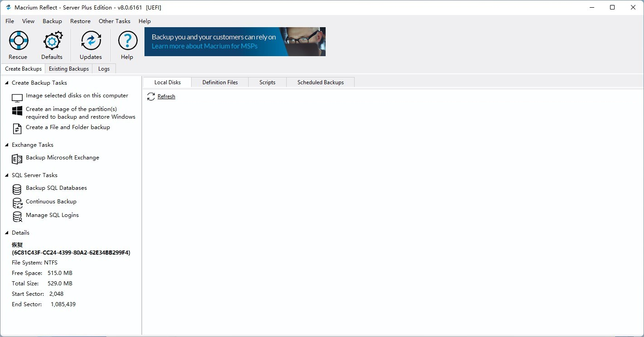The height and width of the screenshot is (337, 644).
Task: Collapse the Exchange Tasks section
Action: (x=7, y=145)
